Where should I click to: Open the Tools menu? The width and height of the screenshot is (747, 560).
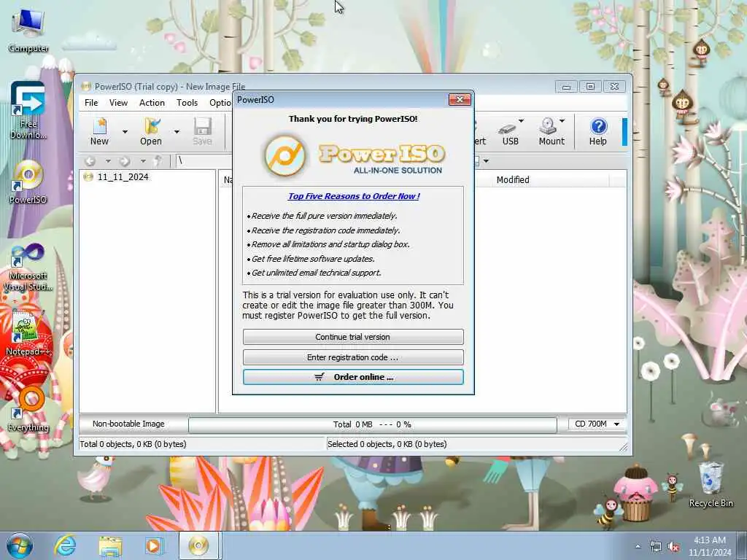pyautogui.click(x=187, y=103)
